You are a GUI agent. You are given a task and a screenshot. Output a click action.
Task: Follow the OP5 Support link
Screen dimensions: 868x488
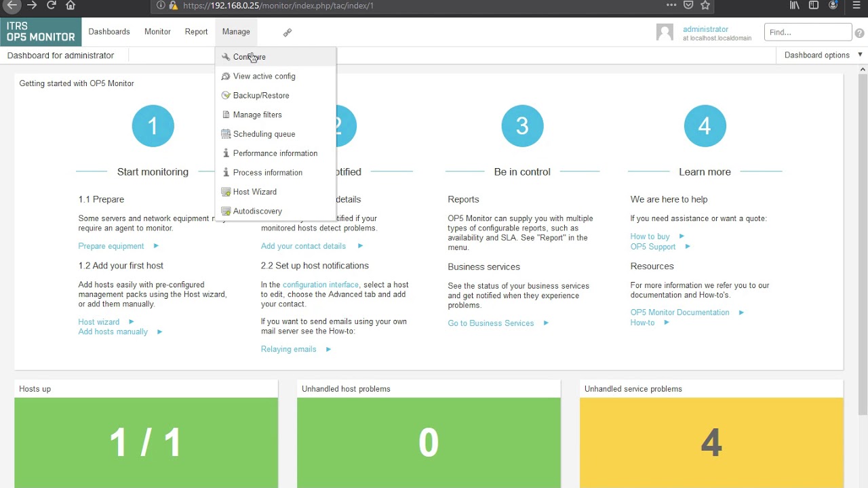tap(653, 247)
